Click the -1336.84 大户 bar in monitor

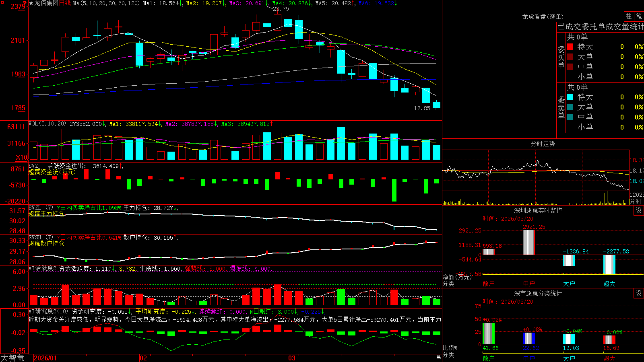[569, 260]
